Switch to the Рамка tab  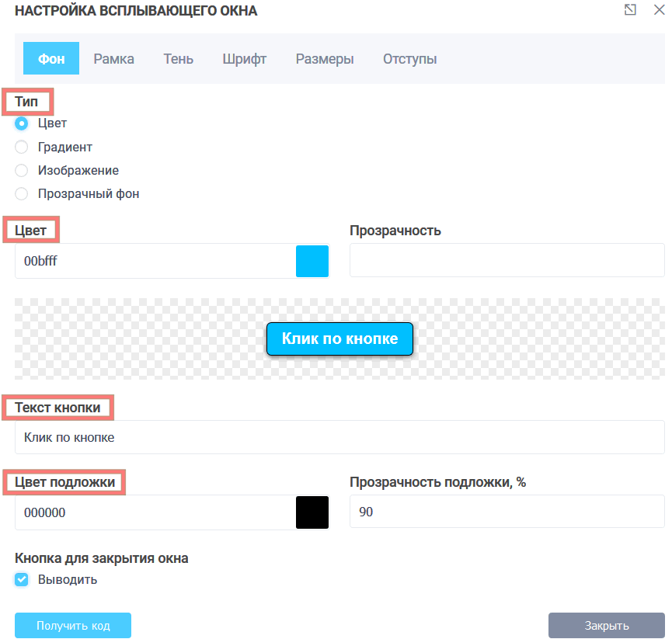[x=113, y=59]
